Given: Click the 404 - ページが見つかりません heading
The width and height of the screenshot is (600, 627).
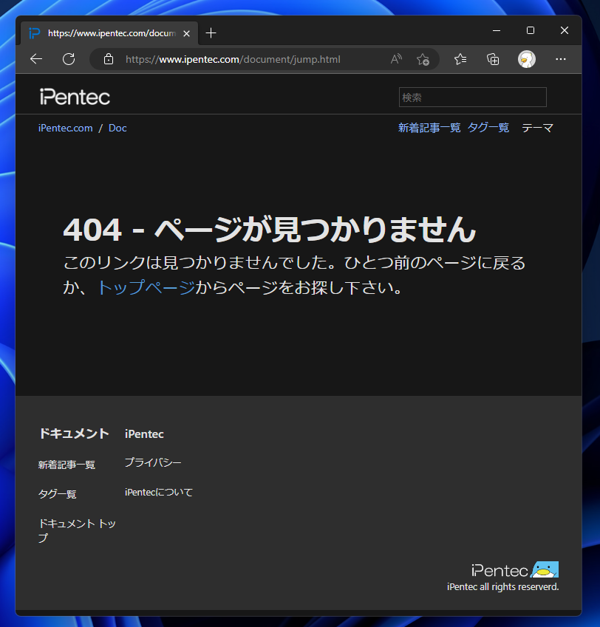Looking at the screenshot, I should (x=270, y=230).
